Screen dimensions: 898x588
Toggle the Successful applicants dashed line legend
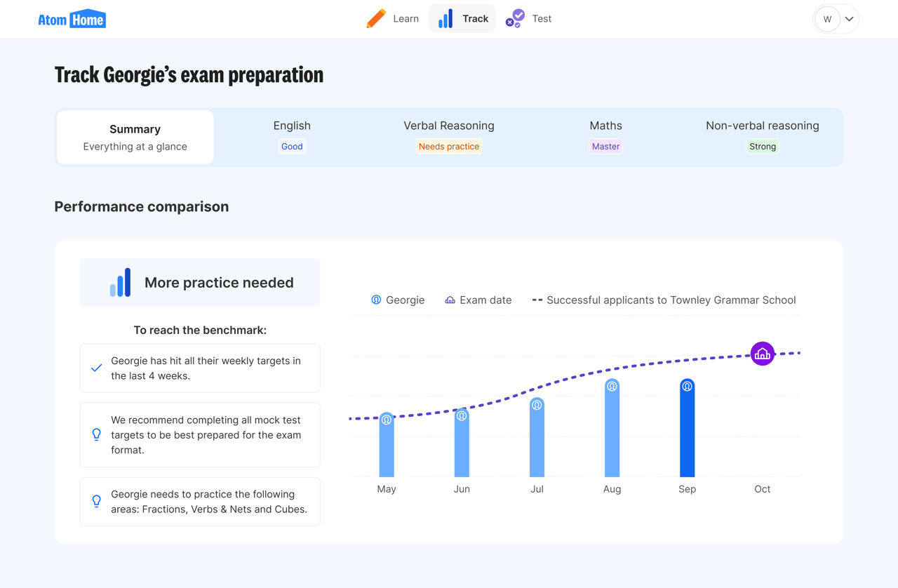(664, 300)
